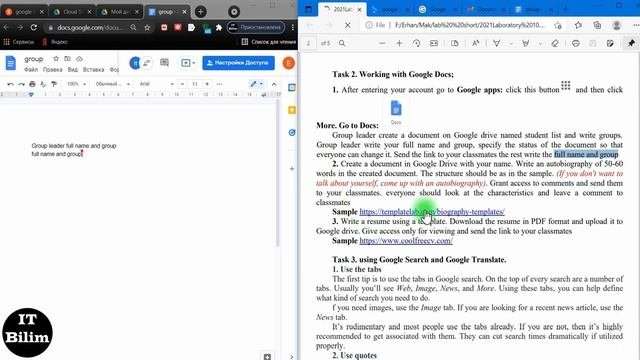
Task: Open Draw tool options dropdown arrow
Action: click(x=511, y=43)
